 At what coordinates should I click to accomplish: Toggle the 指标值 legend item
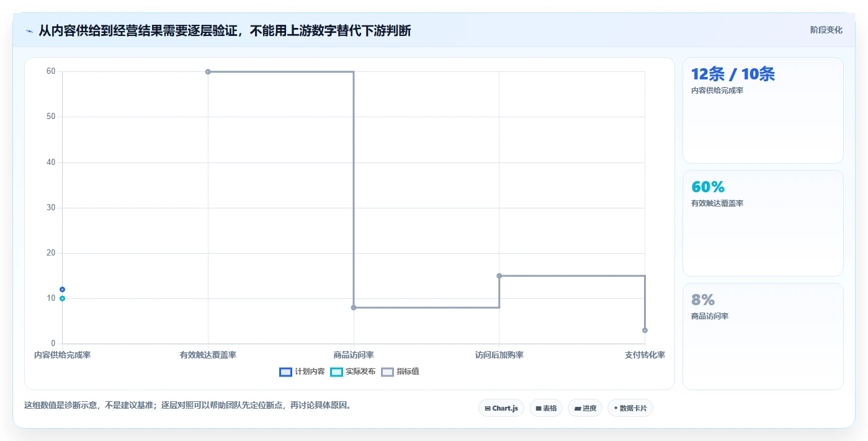400,372
